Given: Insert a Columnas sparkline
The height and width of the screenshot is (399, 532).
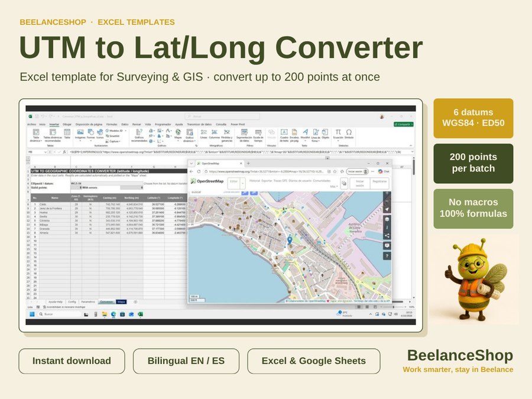Looking at the screenshot, I should tap(215, 134).
